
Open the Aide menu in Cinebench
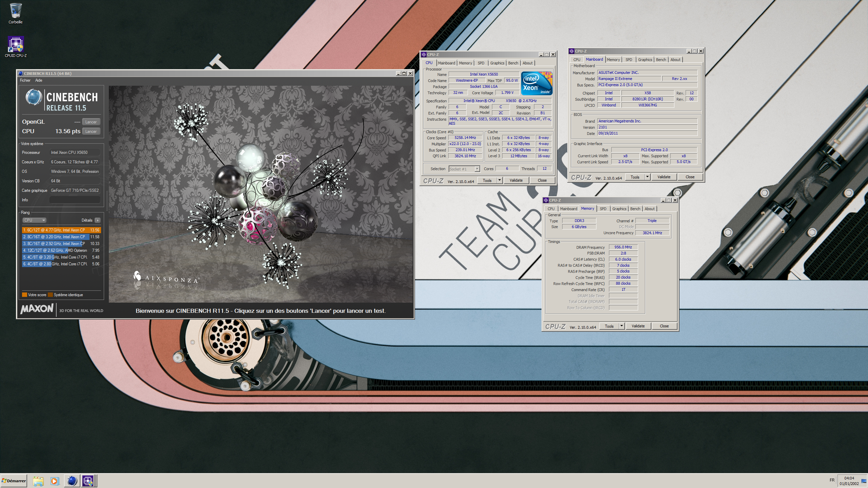39,80
